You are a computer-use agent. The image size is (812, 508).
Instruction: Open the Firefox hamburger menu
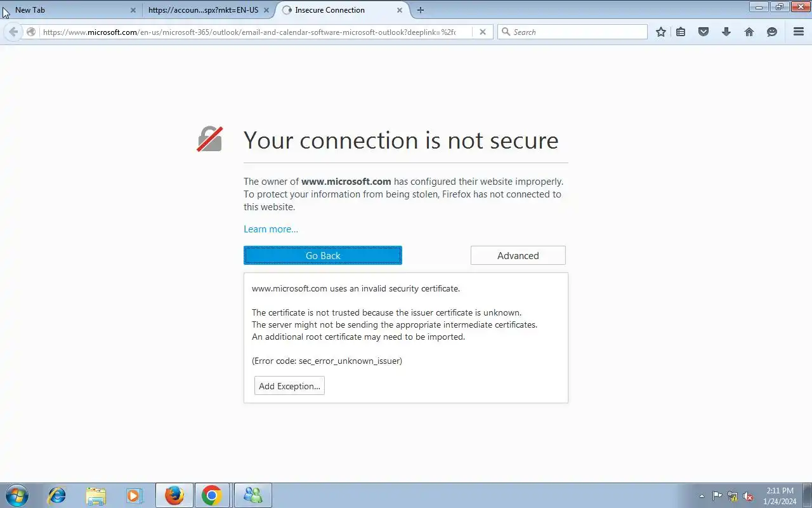(799, 32)
